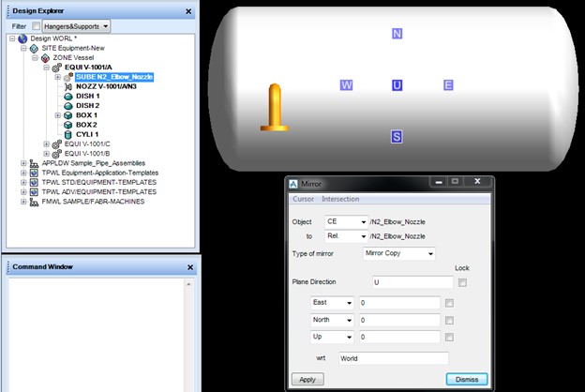This screenshot has height=392, width=585.
Task: Expand the EQUI V-1001/C tree node
Action: (x=47, y=143)
